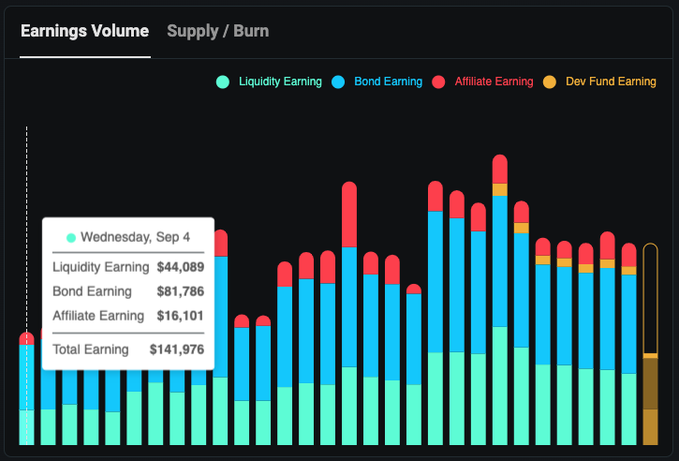Click the green Liquidity Earning legend dot
The image size is (679, 461).
coord(223,82)
